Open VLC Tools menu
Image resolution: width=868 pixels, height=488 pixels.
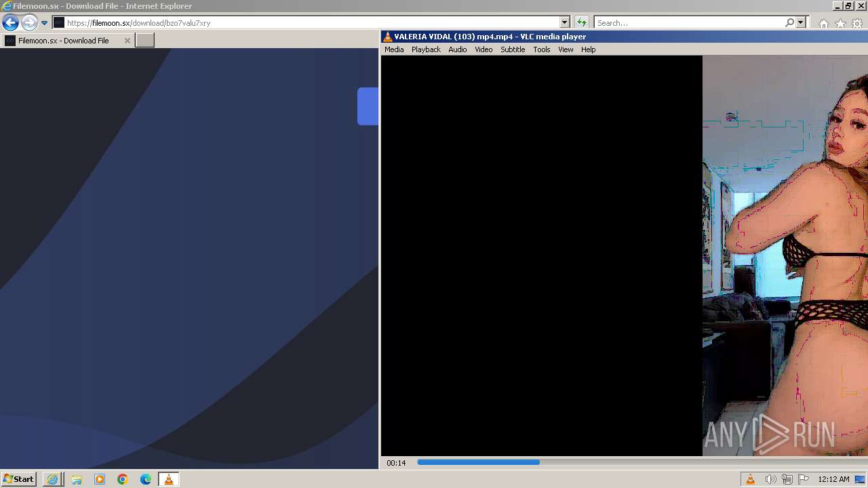click(x=541, y=49)
